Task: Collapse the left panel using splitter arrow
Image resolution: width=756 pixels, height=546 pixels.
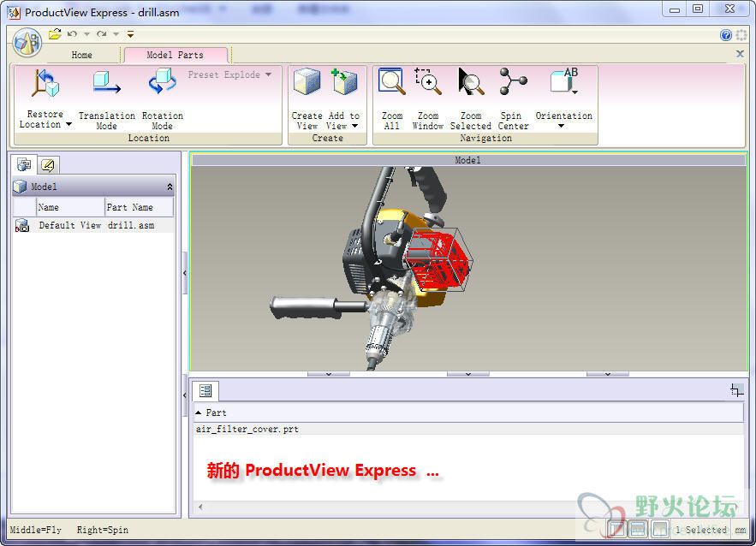Action: click(x=185, y=273)
